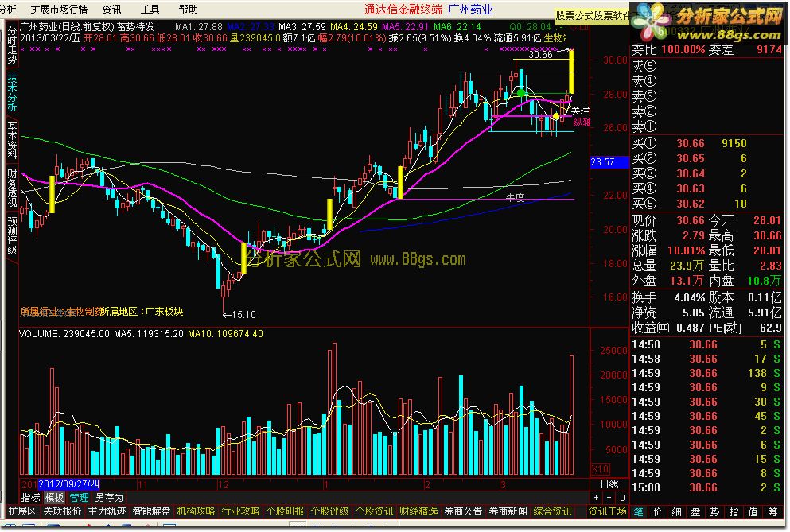Click the 买② bid price 30.65
Image resolution: width=790 pixels, height=532 pixels.
691,159
